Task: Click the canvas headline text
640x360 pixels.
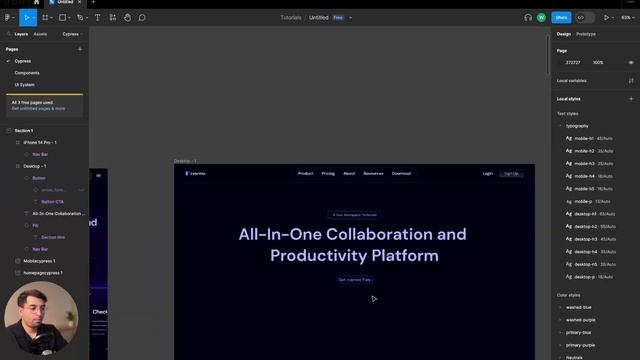Action: click(353, 245)
